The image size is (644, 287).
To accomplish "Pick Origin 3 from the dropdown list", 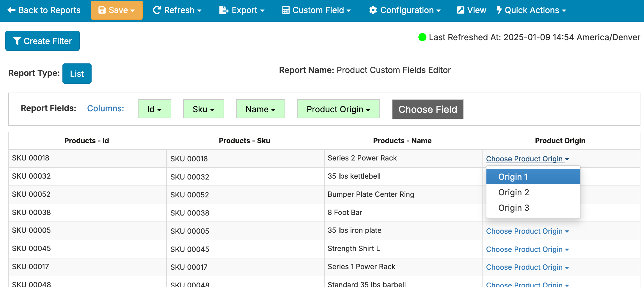I will [513, 208].
